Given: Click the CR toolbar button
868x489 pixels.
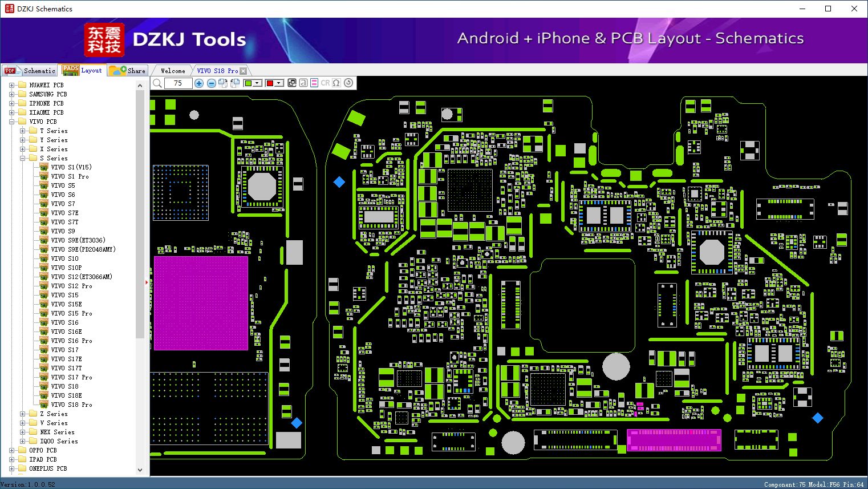Looking at the screenshot, I should click(325, 83).
